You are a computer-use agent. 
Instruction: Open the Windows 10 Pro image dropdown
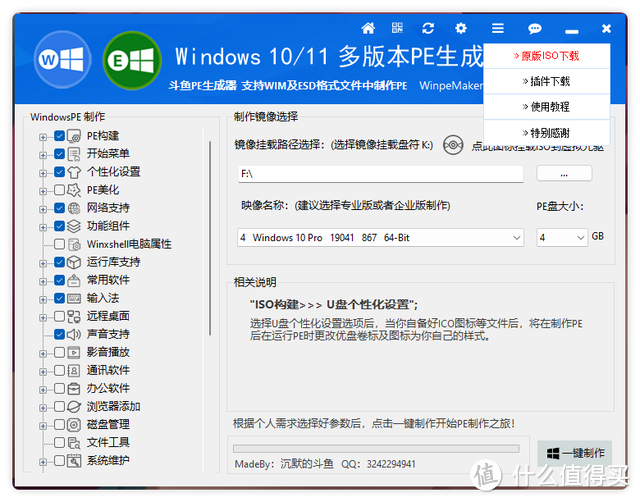point(380,238)
